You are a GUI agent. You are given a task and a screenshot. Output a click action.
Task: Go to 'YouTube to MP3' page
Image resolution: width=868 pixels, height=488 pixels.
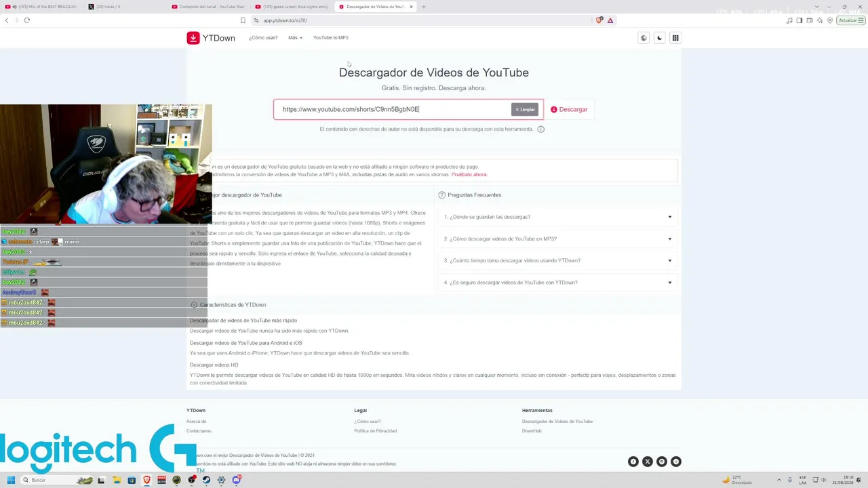click(330, 38)
